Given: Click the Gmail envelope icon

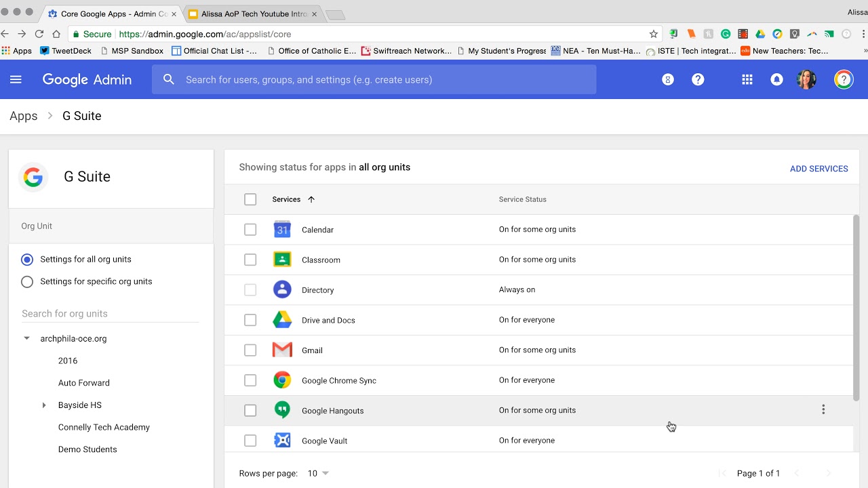Looking at the screenshot, I should pos(282,350).
